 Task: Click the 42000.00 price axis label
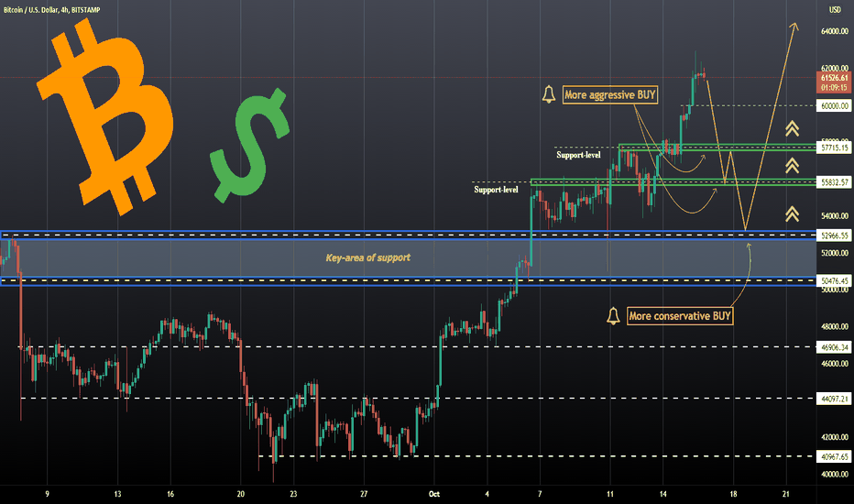tap(835, 437)
